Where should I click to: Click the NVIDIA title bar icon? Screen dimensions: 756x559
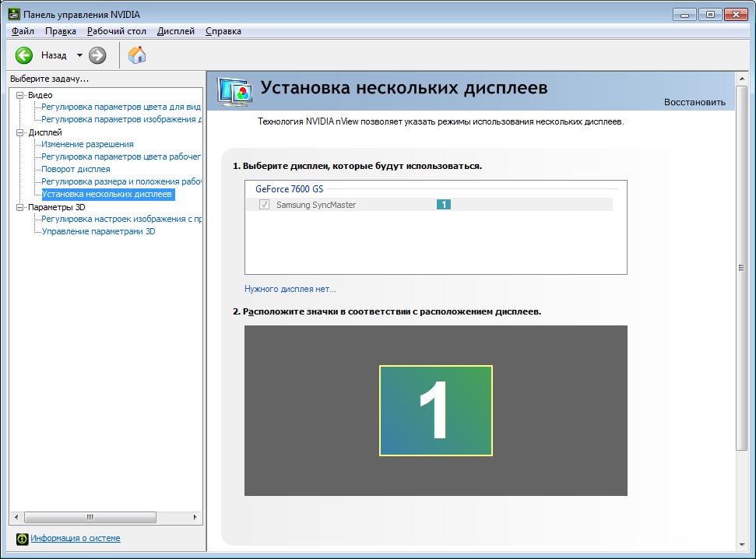(14, 15)
